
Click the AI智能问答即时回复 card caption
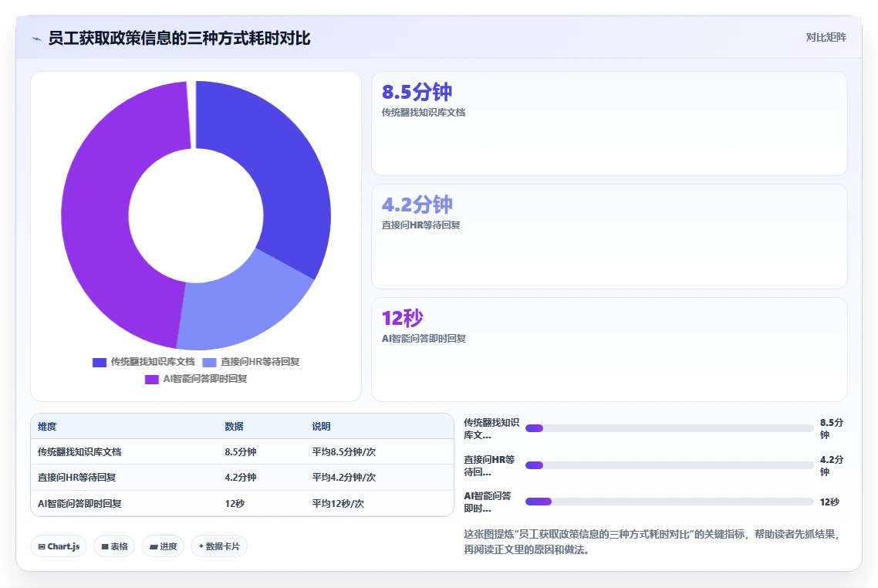(424, 339)
